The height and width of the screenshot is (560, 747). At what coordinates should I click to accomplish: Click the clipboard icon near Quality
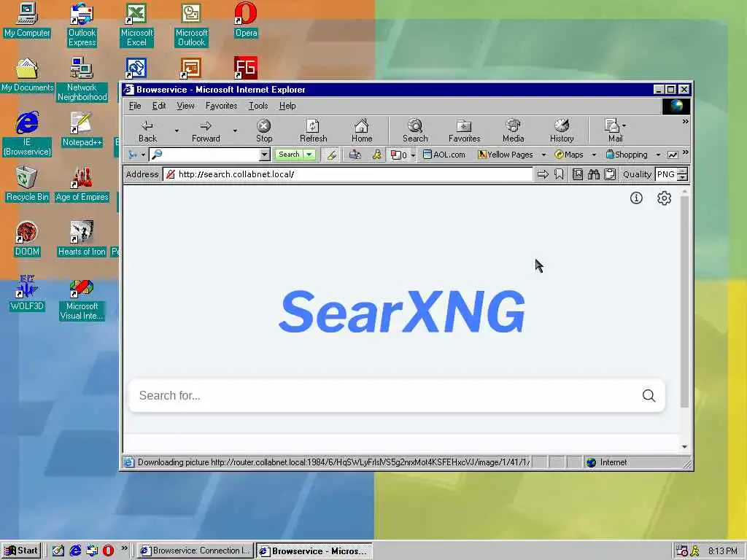[610, 175]
